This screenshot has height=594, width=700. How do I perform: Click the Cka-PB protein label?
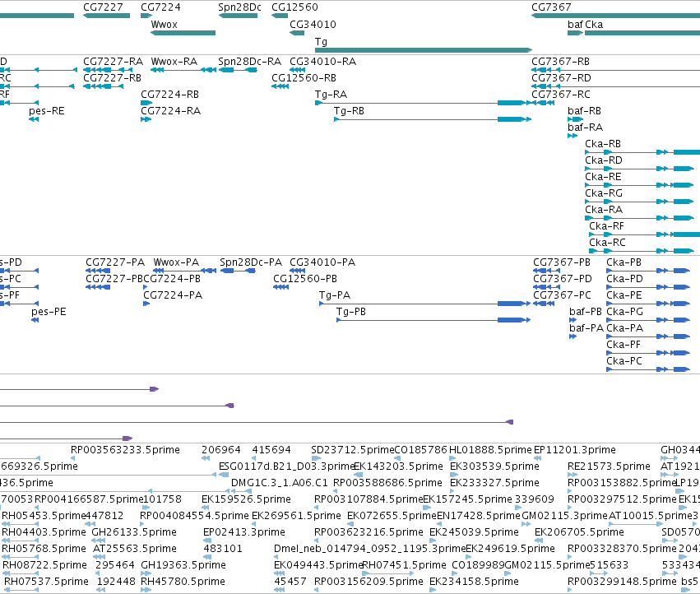click(x=624, y=262)
